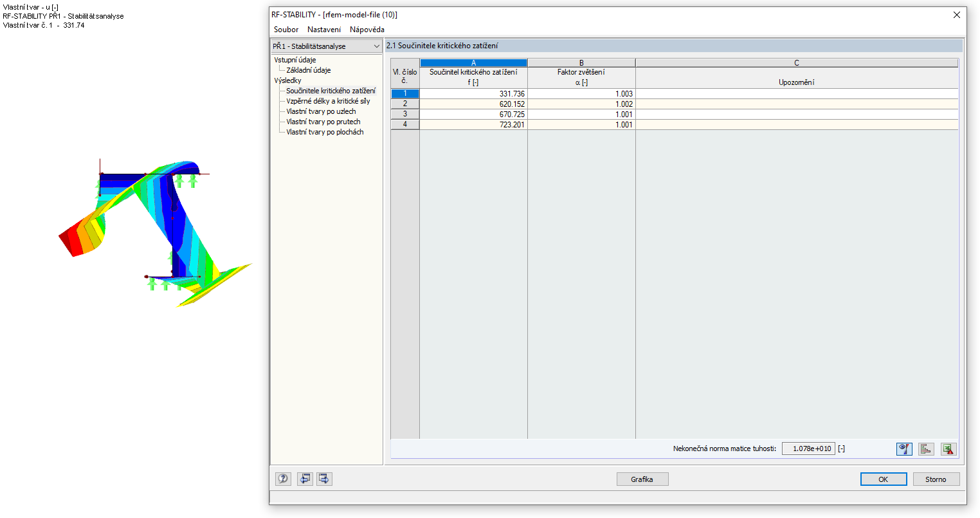Click the Nekonečná norma matice tuhosti label
The width and height of the screenshot is (980, 518).
(x=725, y=449)
